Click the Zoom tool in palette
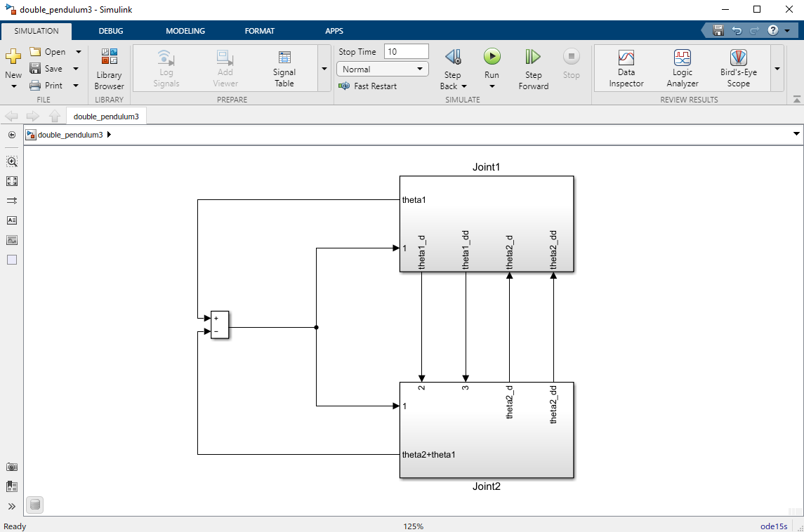The height and width of the screenshot is (532, 804). (12, 161)
